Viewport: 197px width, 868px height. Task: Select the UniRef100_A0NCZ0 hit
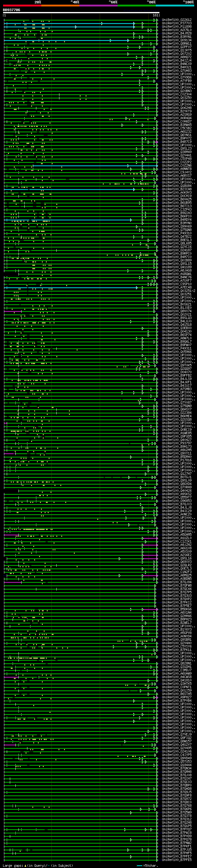coord(177,514)
